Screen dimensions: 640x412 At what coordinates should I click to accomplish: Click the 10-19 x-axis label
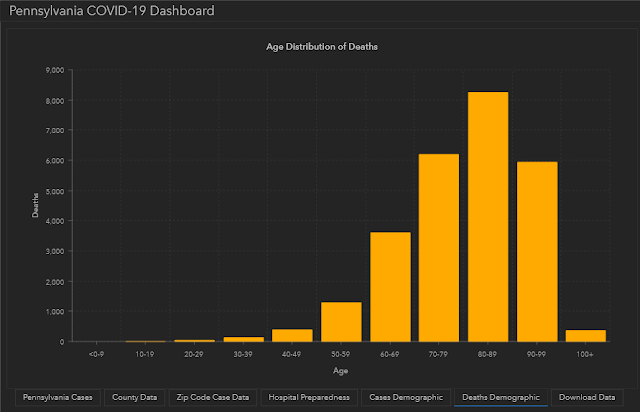[x=145, y=354]
